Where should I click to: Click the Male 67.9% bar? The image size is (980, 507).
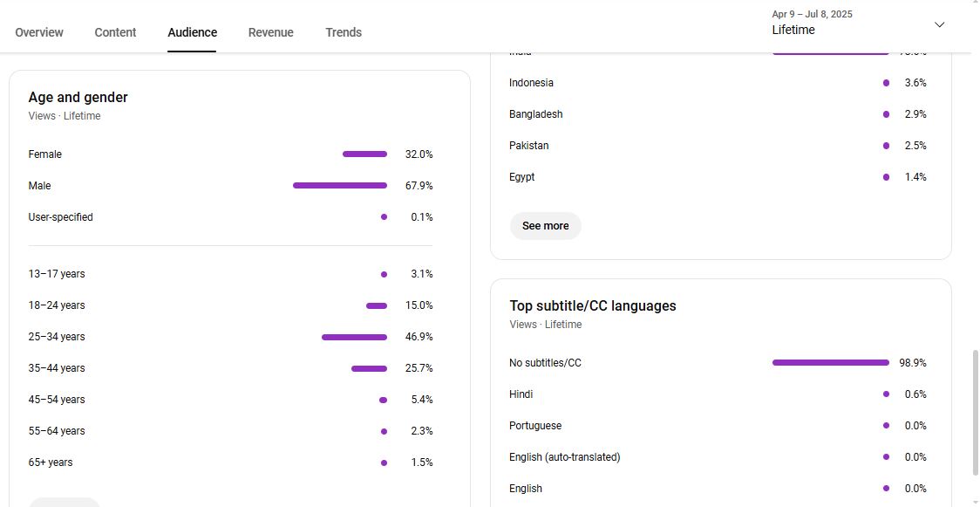(340, 186)
